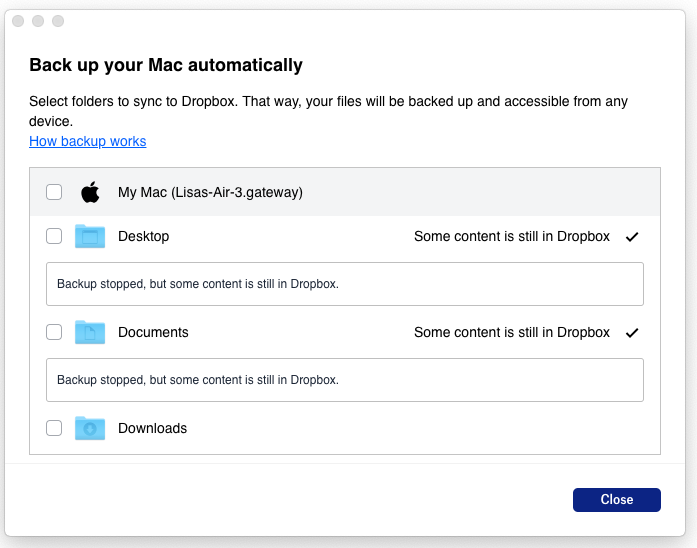Click the Desktop folder name
The height and width of the screenshot is (548, 697).
click(x=143, y=236)
